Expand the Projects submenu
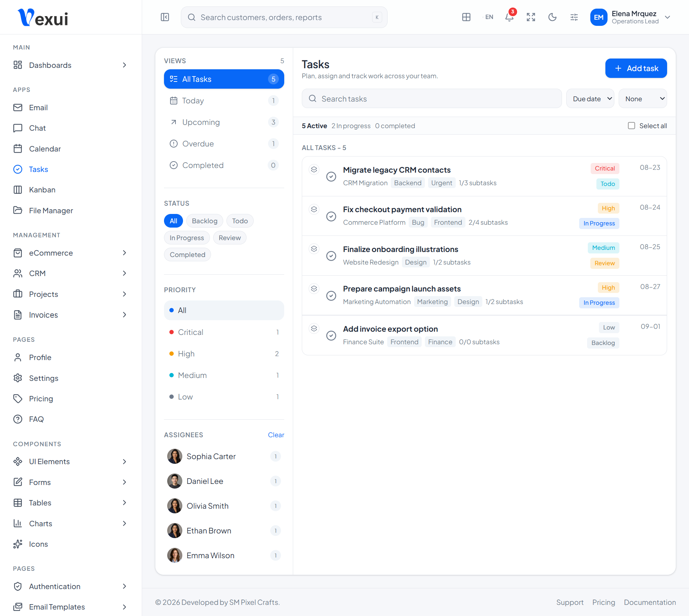Screen dimensions: 689x616 tap(71, 294)
